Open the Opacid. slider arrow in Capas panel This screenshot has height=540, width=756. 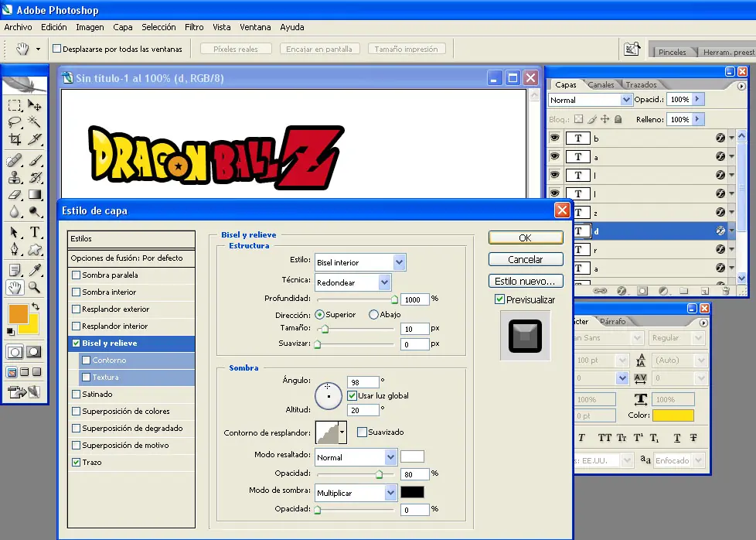click(x=697, y=99)
